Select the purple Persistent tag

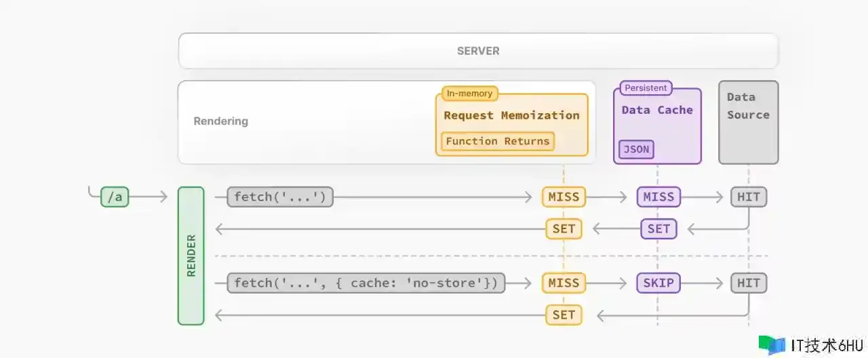[x=646, y=88]
